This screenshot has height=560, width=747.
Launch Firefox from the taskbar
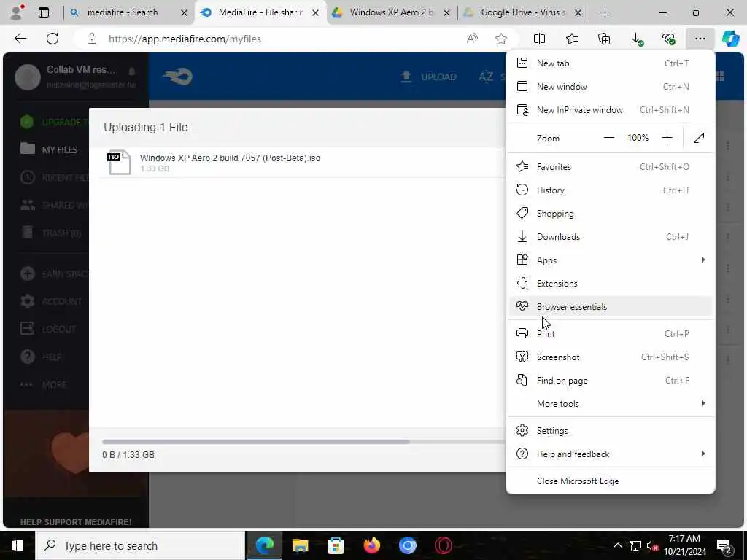[x=371, y=545]
